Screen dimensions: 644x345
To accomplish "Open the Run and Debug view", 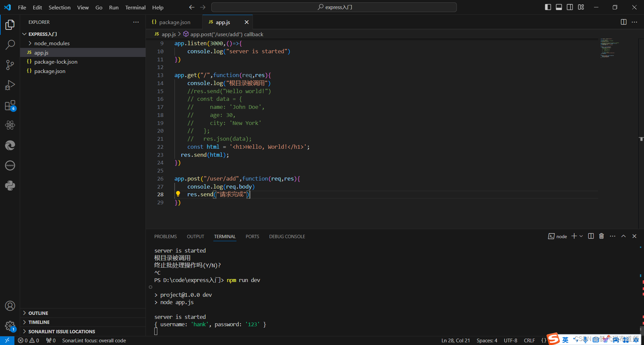I will coord(10,85).
